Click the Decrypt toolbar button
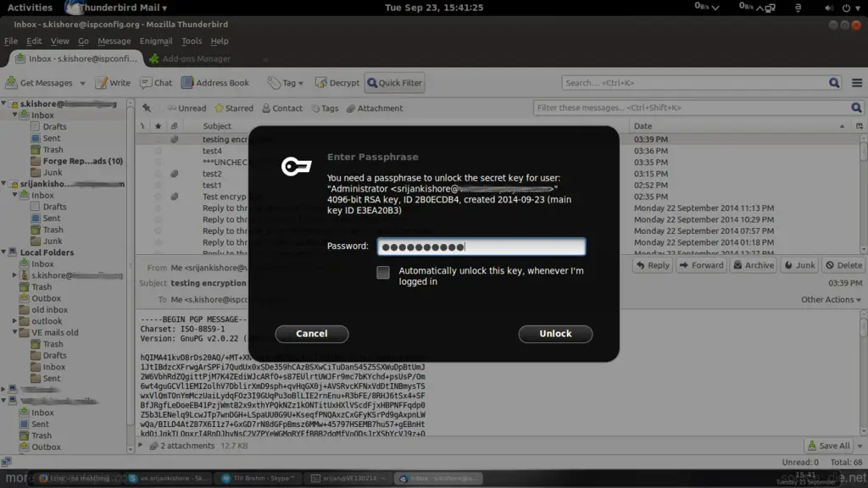The image size is (868, 488). coord(337,82)
